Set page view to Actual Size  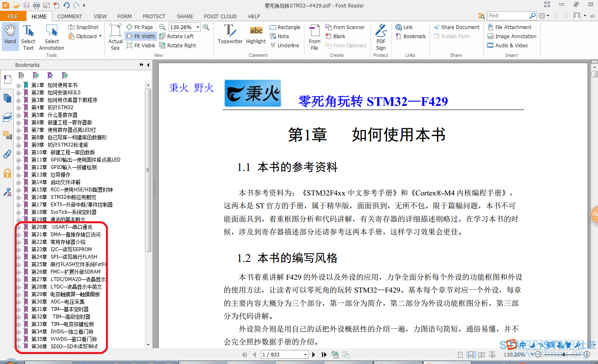coord(115,37)
